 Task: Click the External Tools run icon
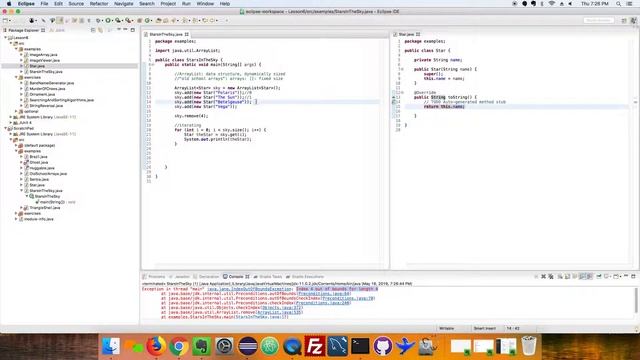[x=128, y=20]
